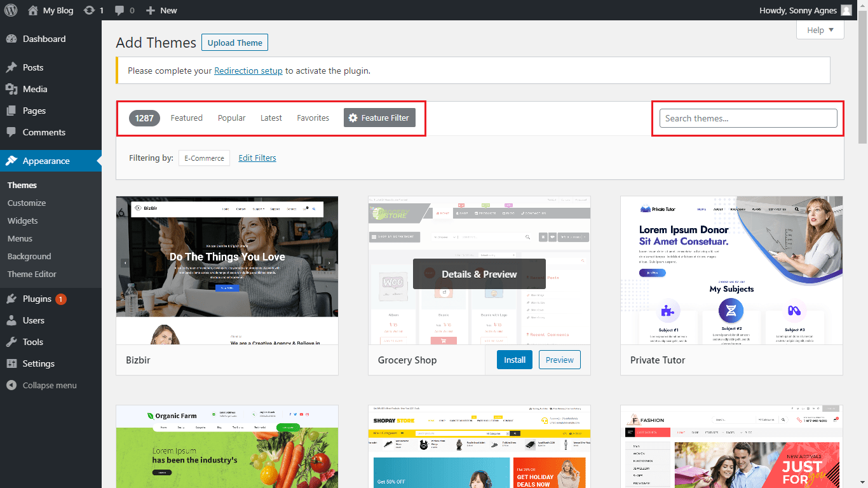Viewport: 868px width, 488px height.
Task: Open Widgets submenu item
Action: [23, 220]
